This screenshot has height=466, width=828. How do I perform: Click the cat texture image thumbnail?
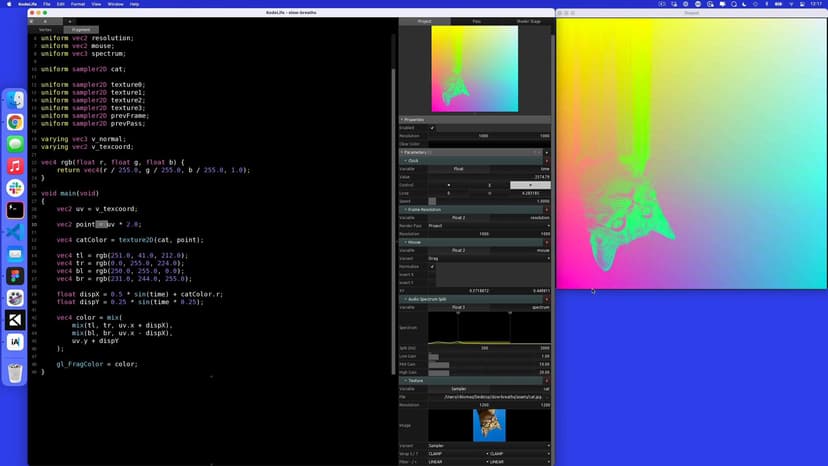[489, 424]
